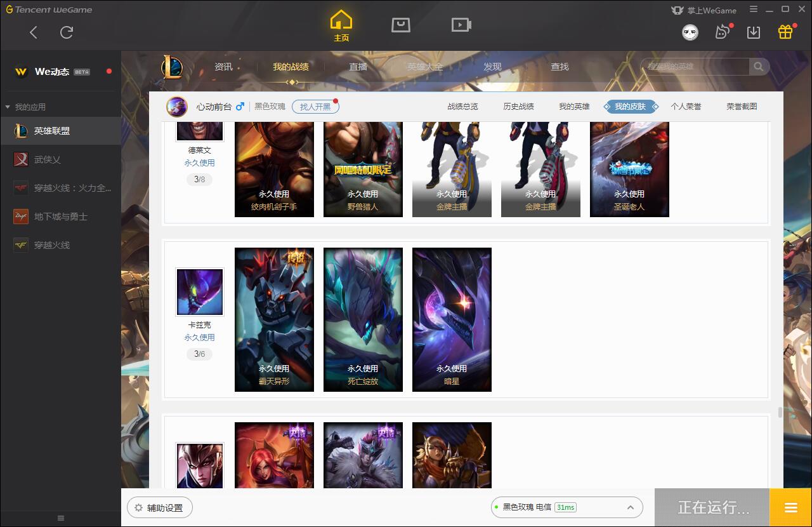Image resolution: width=812 pixels, height=527 pixels.
Task: Select the last 穿越火线 sidebar entry
Action: pyautogui.click(x=60, y=245)
